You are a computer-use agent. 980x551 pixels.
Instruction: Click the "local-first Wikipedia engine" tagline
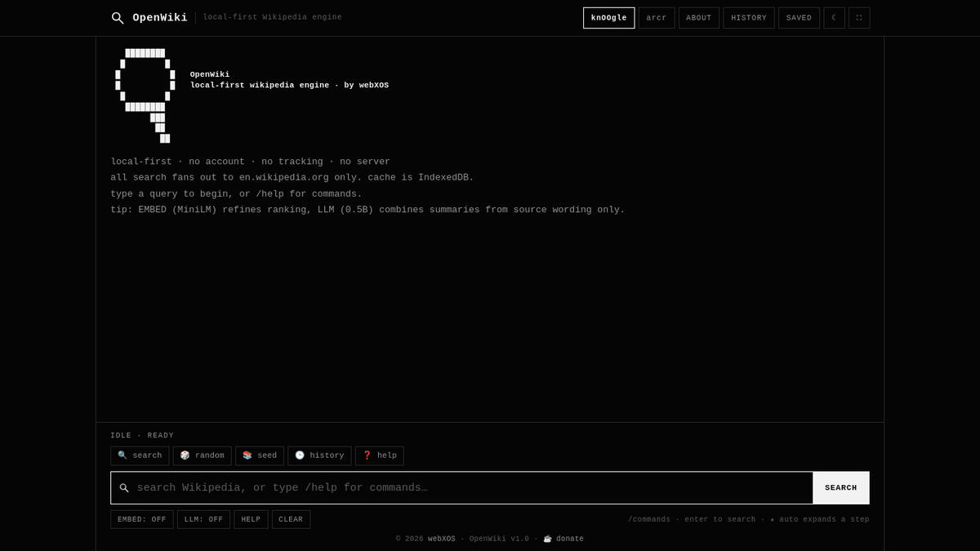[x=272, y=17]
